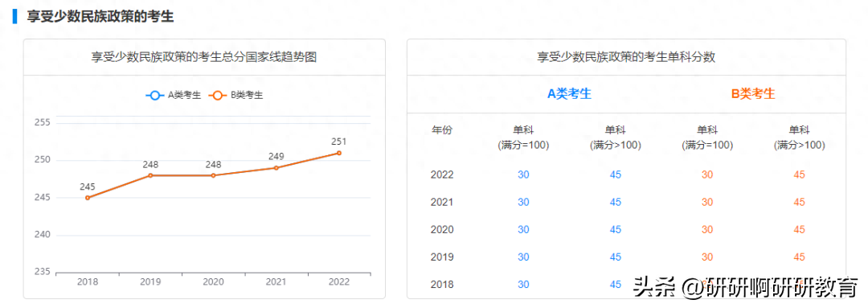Click orange 30 in the 2021 row
This screenshot has height=308, width=868.
click(707, 202)
